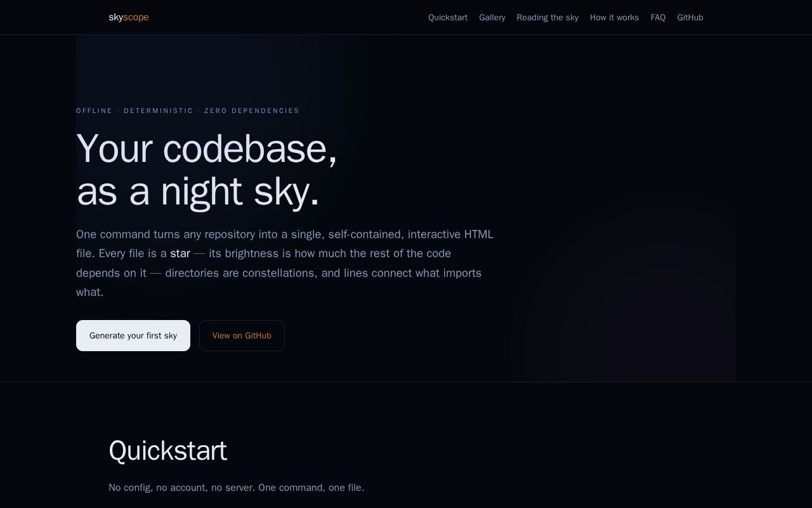The height and width of the screenshot is (508, 812).
Task: Open the FAQ nav link
Action: click(x=658, y=17)
